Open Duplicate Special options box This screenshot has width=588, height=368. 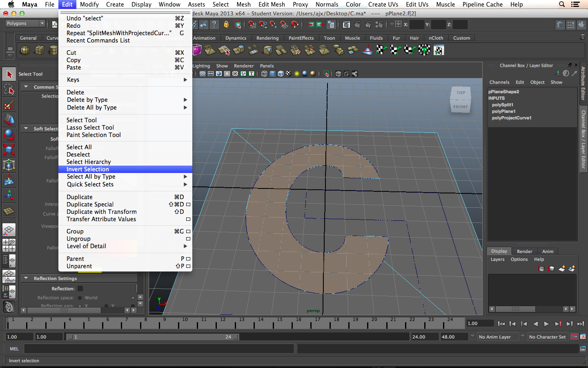188,204
